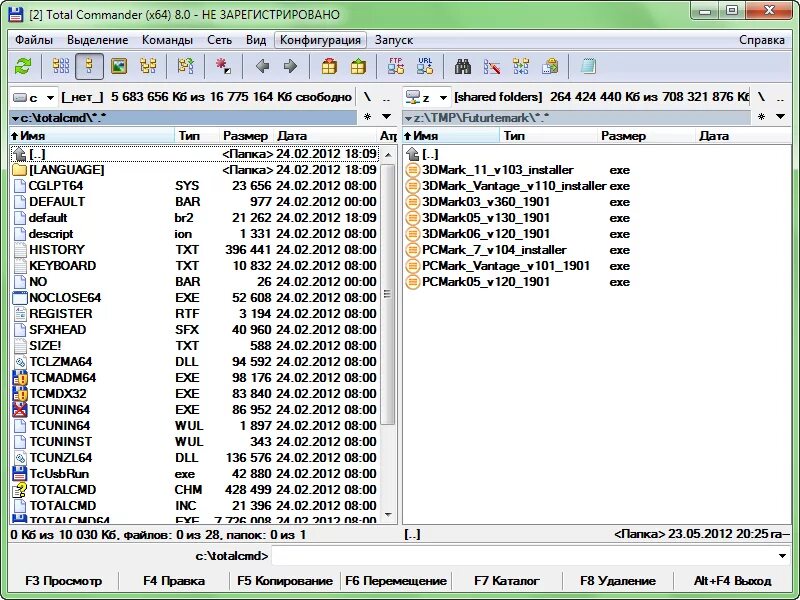800x600 pixels.
Task: Click the F3 Просмотр button
Action: [63, 581]
